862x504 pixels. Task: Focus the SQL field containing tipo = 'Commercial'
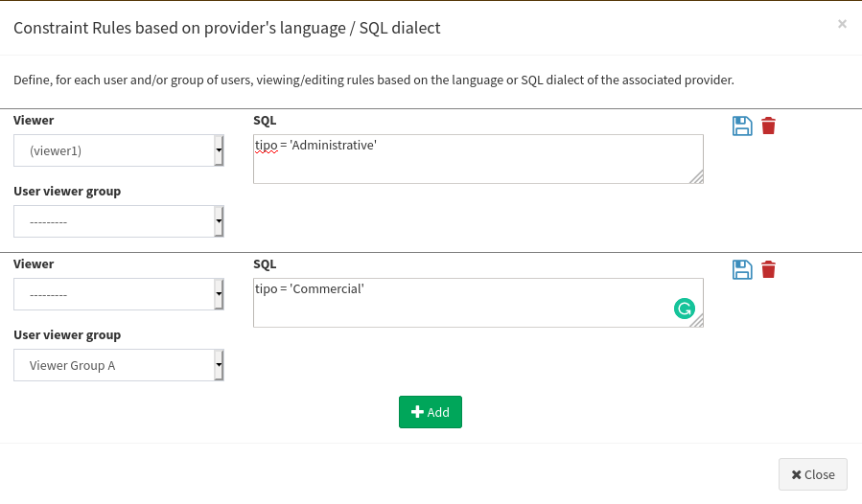(x=478, y=303)
